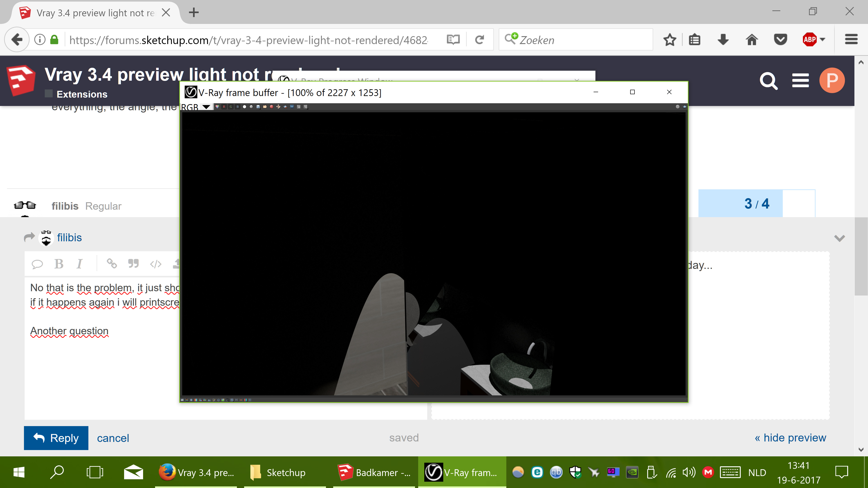Open site information (i) icon in address bar
The height and width of the screenshot is (488, 868).
click(40, 40)
